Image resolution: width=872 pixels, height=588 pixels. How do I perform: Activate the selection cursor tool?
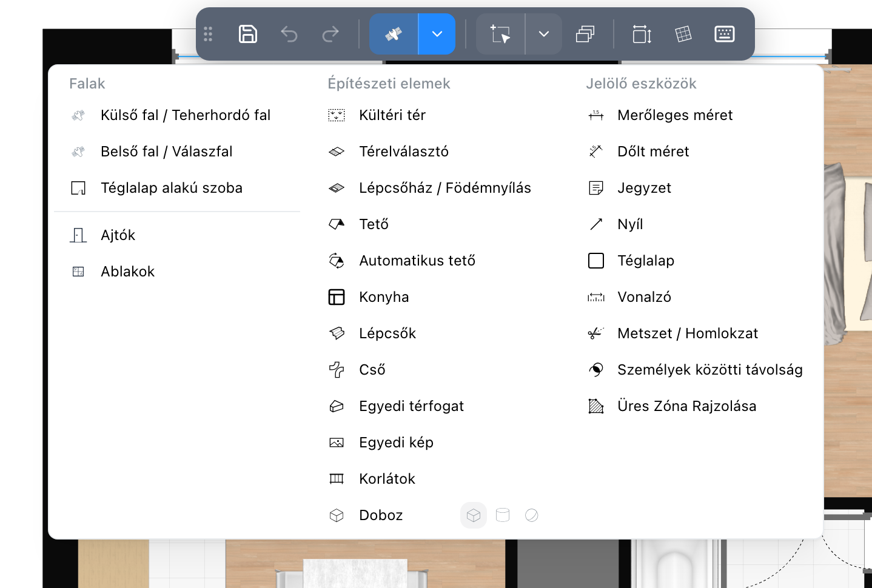pos(500,34)
